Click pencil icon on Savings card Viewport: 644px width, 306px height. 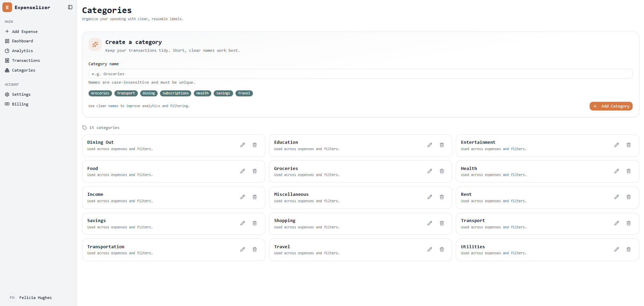tap(243, 223)
